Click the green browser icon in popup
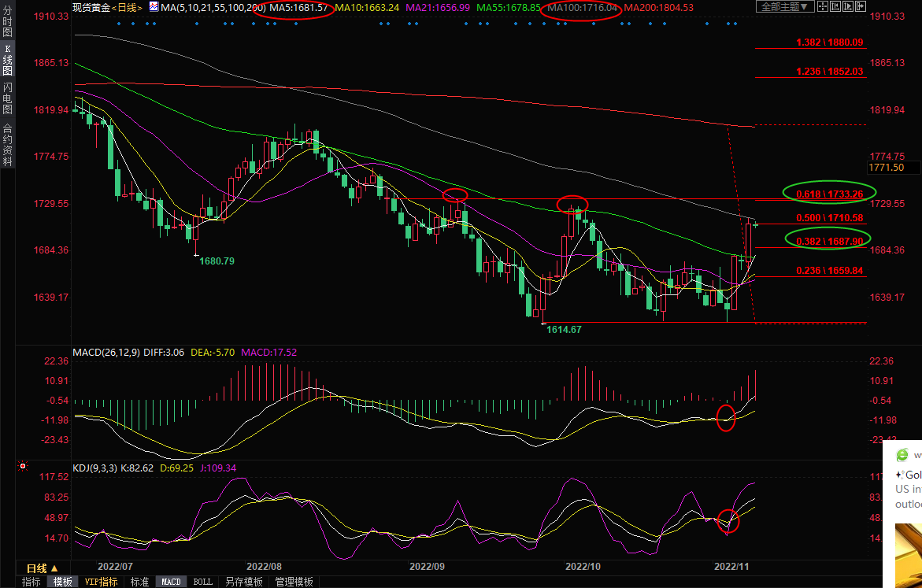 tap(902, 454)
